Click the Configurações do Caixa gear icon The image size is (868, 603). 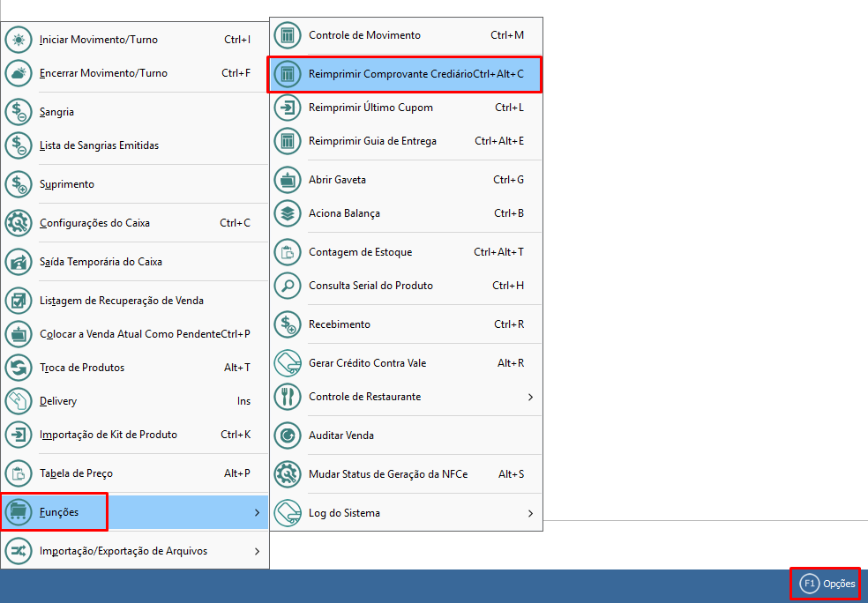[x=19, y=223]
